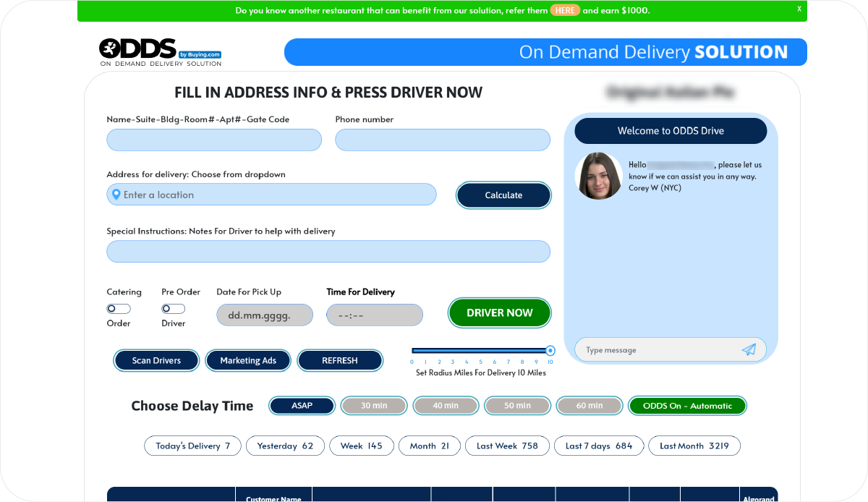868x502 pixels.
Task: Follow the HERE referral link
Action: [x=565, y=11]
